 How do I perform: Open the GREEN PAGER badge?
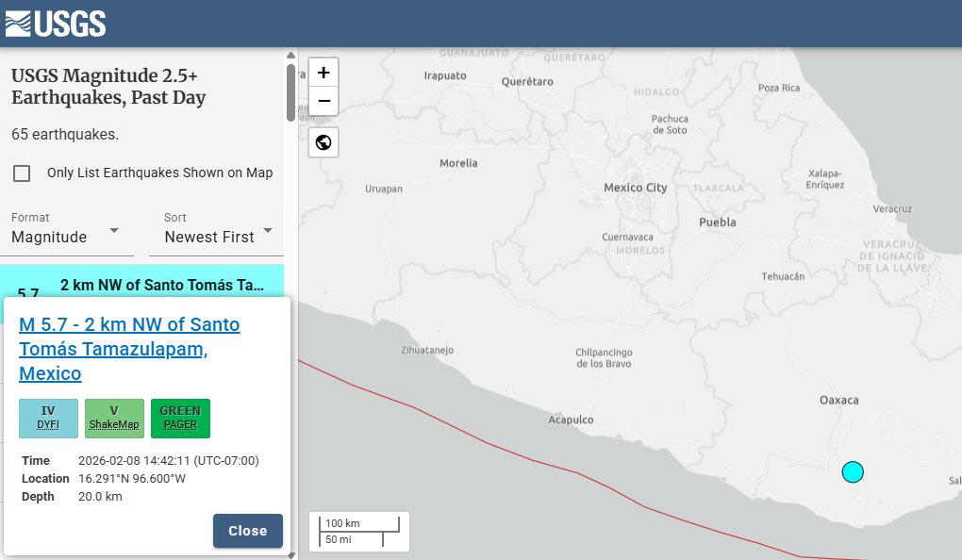tap(180, 419)
